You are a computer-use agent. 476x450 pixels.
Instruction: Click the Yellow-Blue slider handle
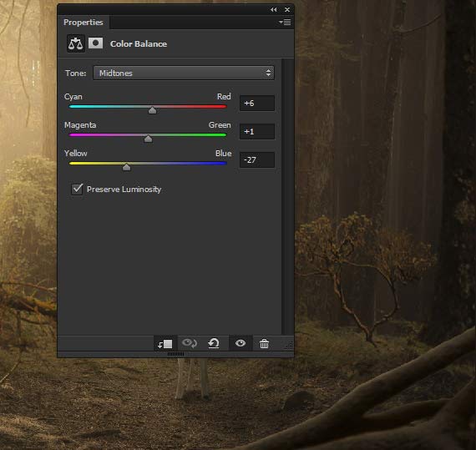point(127,167)
